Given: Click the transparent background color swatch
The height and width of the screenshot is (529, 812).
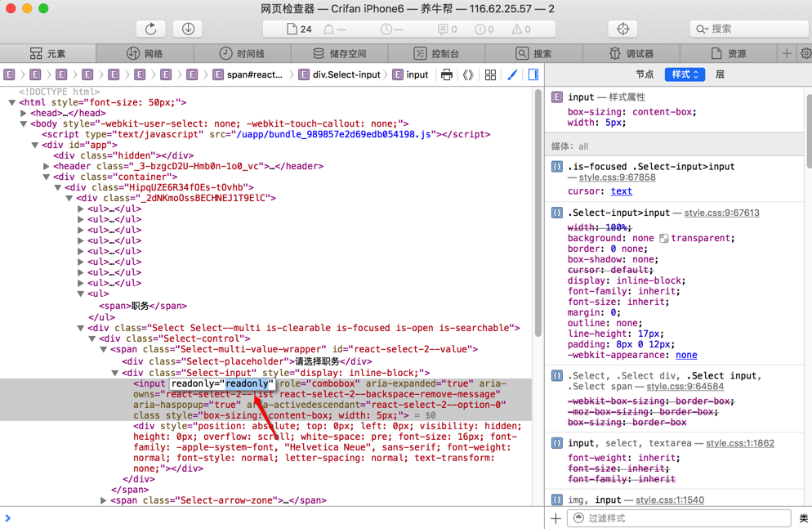Looking at the screenshot, I should [x=663, y=238].
